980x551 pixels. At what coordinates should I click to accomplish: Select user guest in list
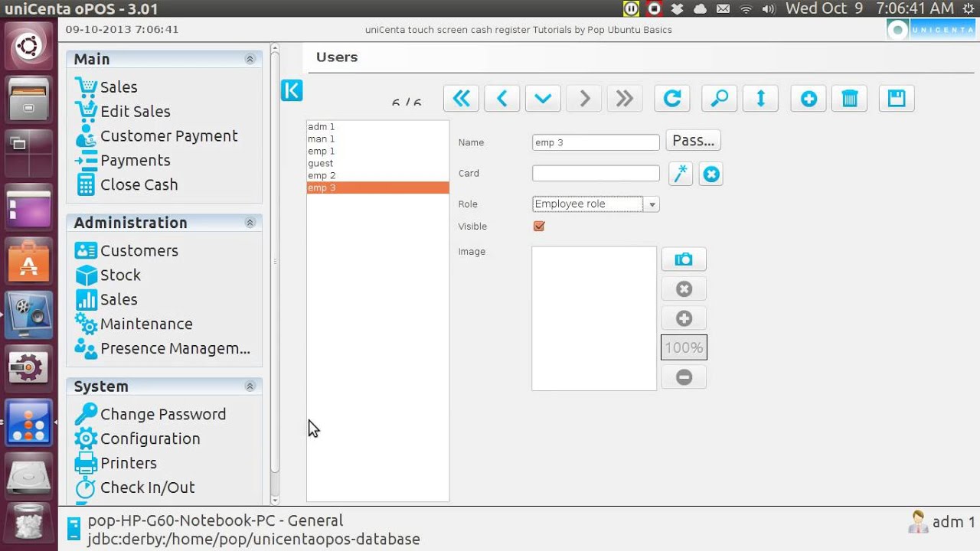point(377,164)
